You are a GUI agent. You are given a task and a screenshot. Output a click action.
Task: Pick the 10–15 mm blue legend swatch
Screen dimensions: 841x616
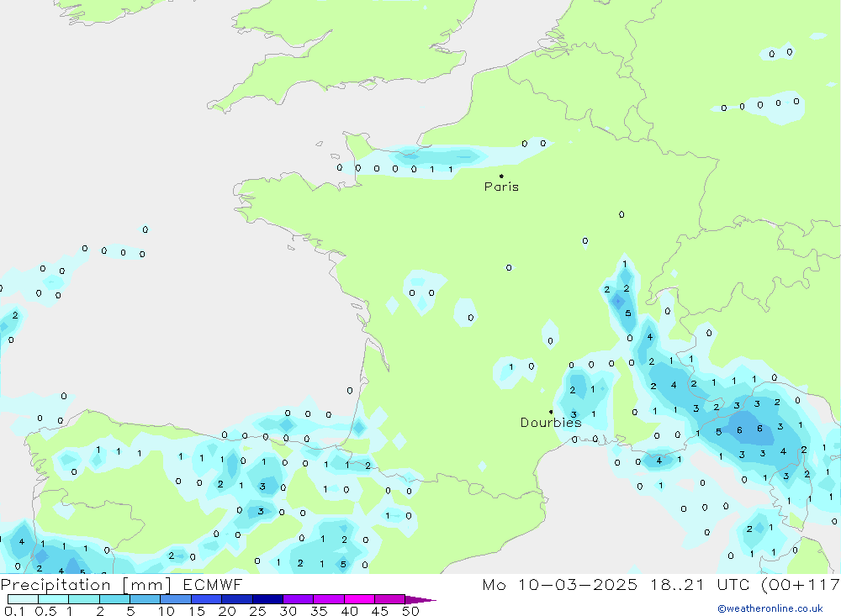(x=176, y=599)
